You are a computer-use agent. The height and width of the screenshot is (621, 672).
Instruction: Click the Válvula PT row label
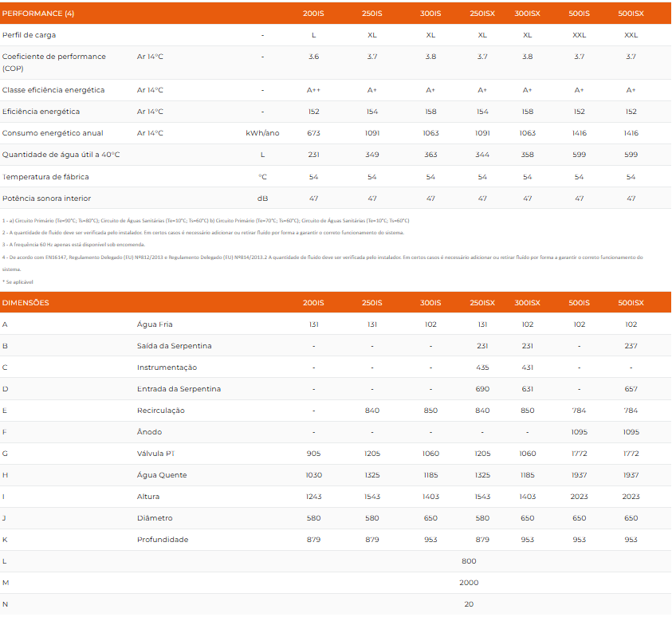(x=156, y=454)
